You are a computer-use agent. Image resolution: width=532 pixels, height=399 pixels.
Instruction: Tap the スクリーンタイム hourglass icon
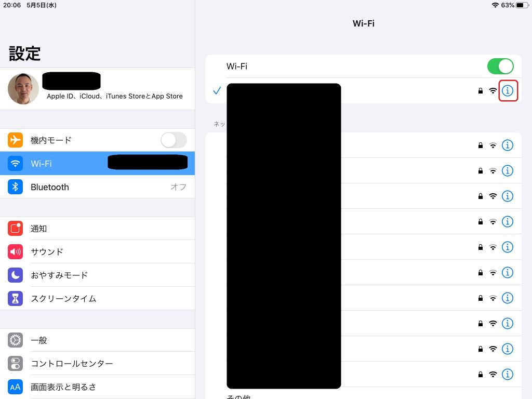point(16,299)
